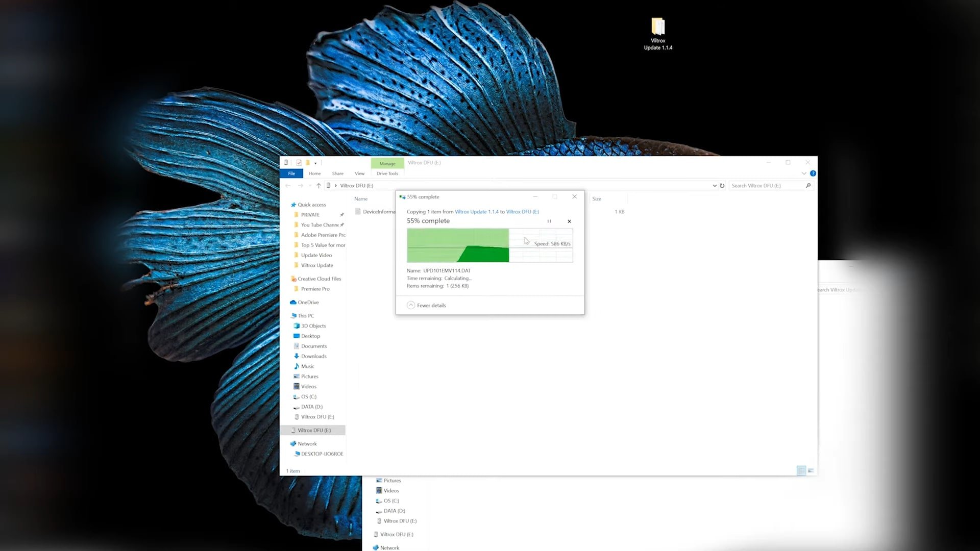Open the View ribbon tab
Viewport: 980px width, 551px height.
click(359, 173)
